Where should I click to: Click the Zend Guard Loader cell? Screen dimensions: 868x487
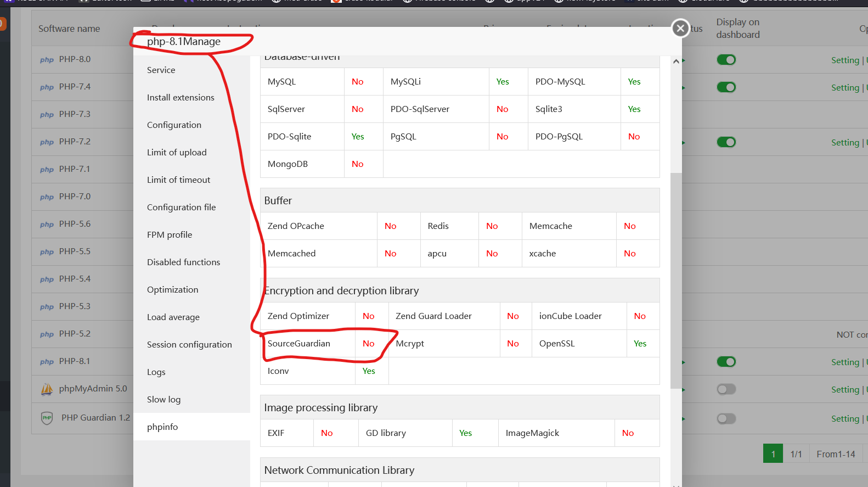pyautogui.click(x=444, y=316)
